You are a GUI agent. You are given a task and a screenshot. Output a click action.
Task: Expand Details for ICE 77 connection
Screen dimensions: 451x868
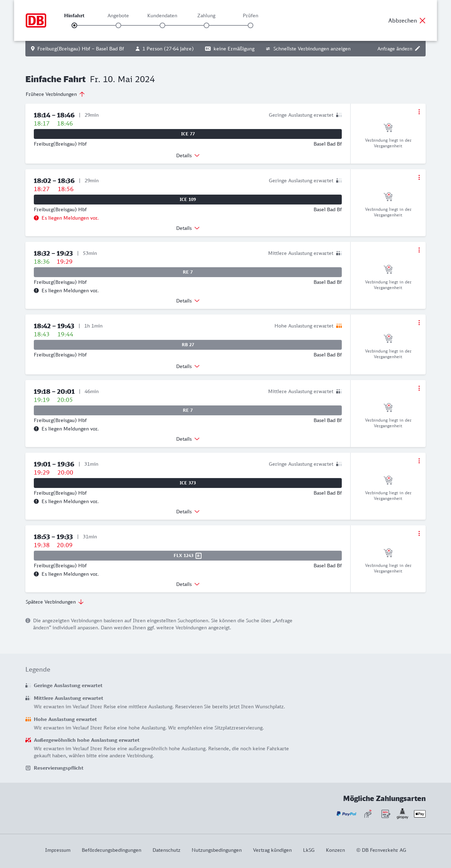pyautogui.click(x=188, y=155)
